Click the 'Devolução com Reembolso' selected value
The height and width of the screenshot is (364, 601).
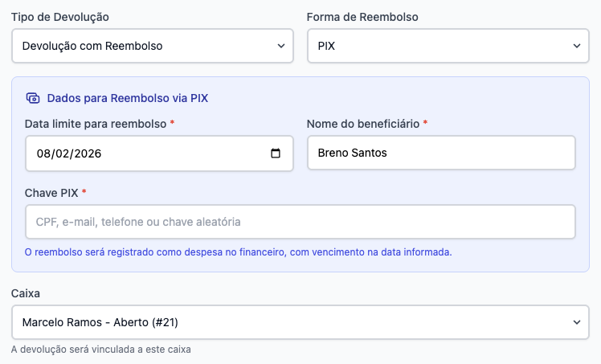click(92, 46)
